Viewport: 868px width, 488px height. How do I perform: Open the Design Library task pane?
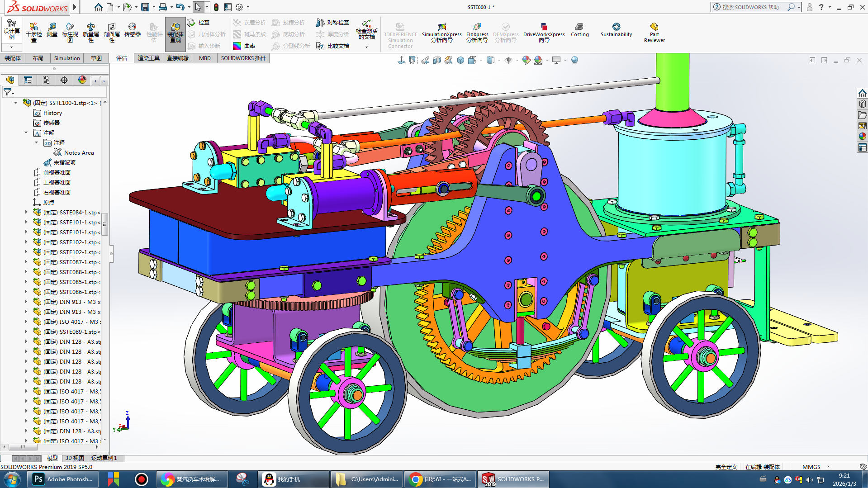click(x=863, y=104)
